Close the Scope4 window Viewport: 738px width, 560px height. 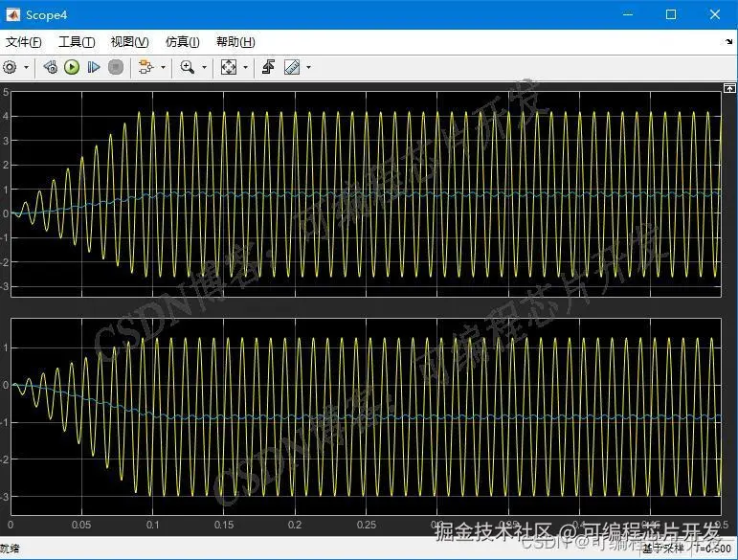[715, 14]
